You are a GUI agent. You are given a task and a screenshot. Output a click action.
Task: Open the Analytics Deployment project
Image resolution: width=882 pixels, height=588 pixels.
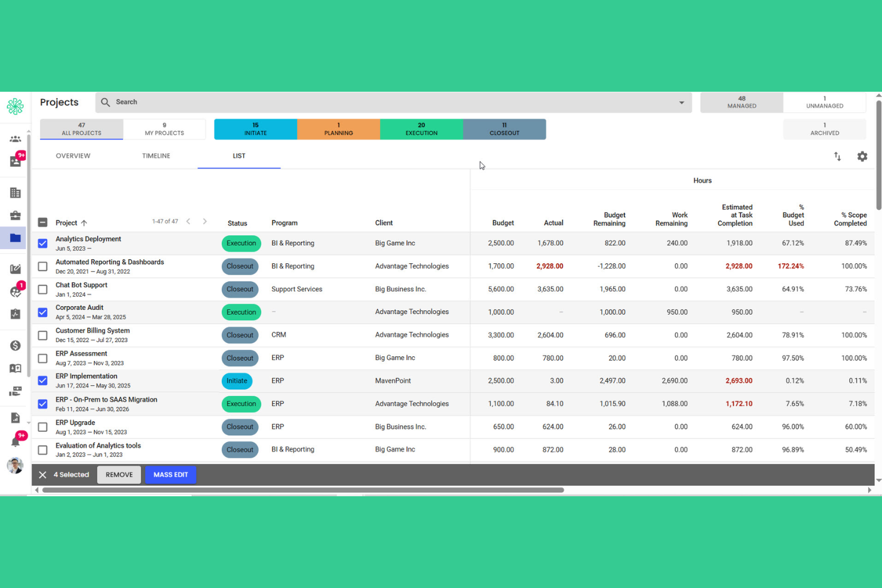point(88,239)
